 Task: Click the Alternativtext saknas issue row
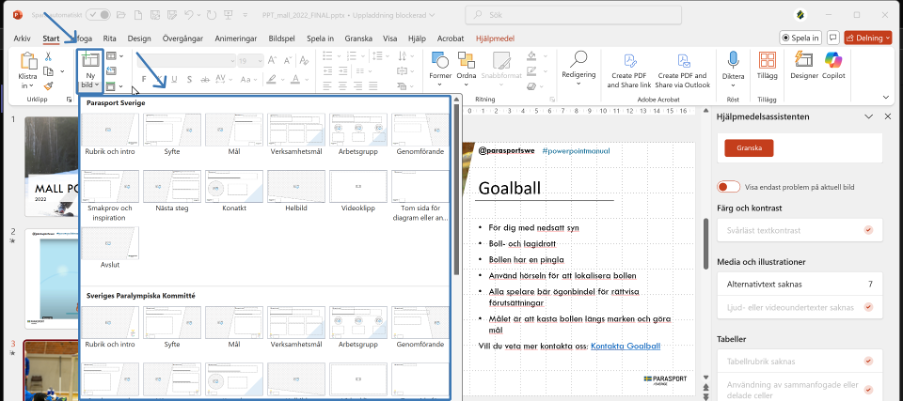800,284
